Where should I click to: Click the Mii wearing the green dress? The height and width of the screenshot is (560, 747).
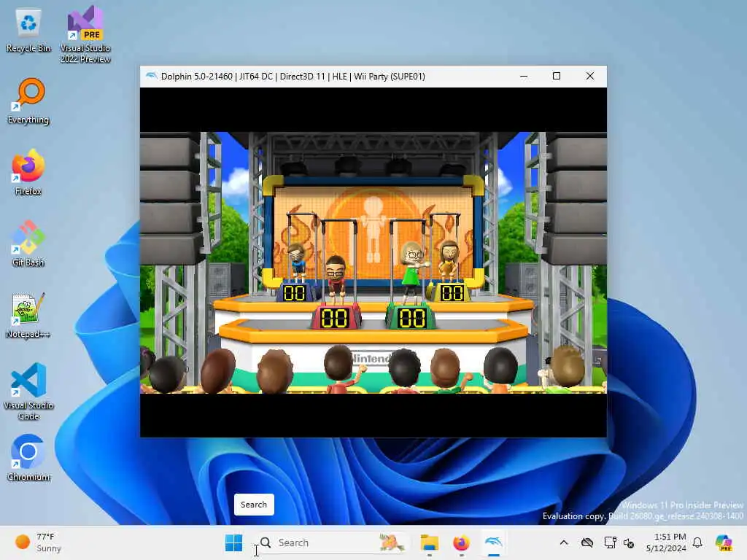pyautogui.click(x=413, y=271)
